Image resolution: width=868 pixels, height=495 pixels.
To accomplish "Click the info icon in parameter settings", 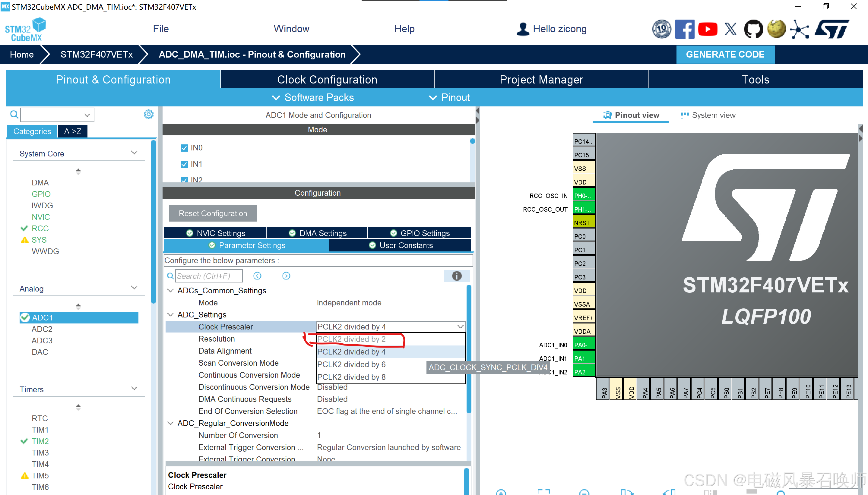I will click(456, 276).
